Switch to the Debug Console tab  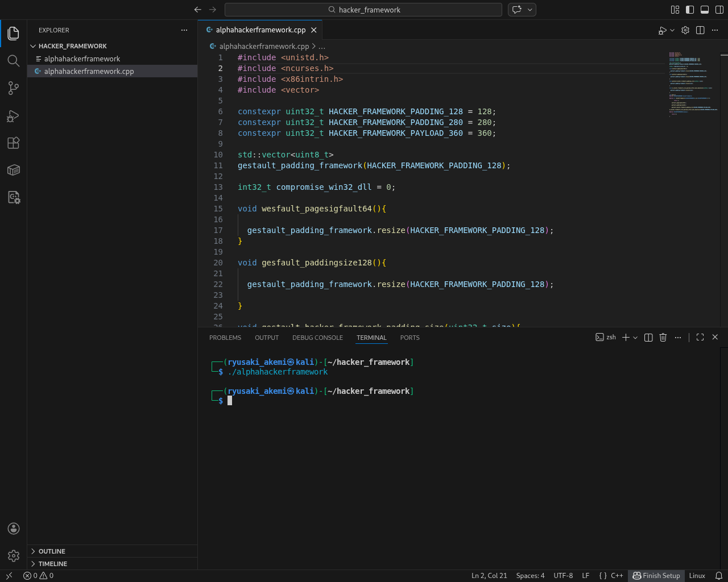(317, 338)
